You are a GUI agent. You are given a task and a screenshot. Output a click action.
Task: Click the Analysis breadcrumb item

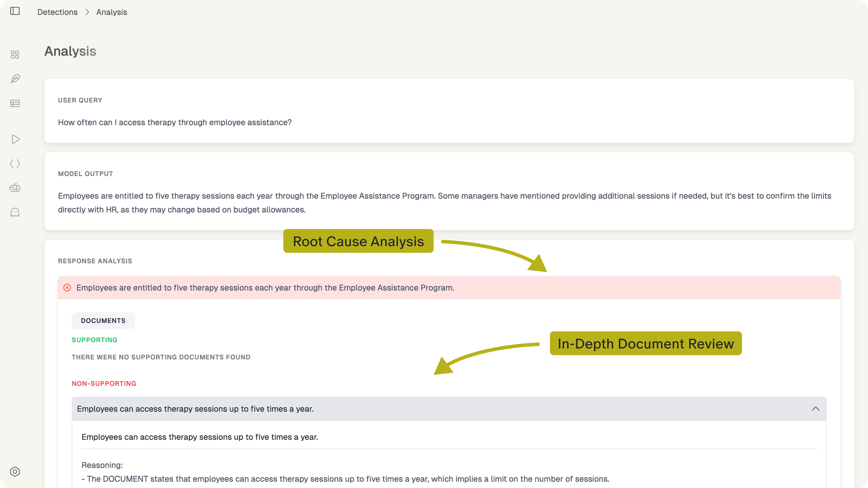111,12
